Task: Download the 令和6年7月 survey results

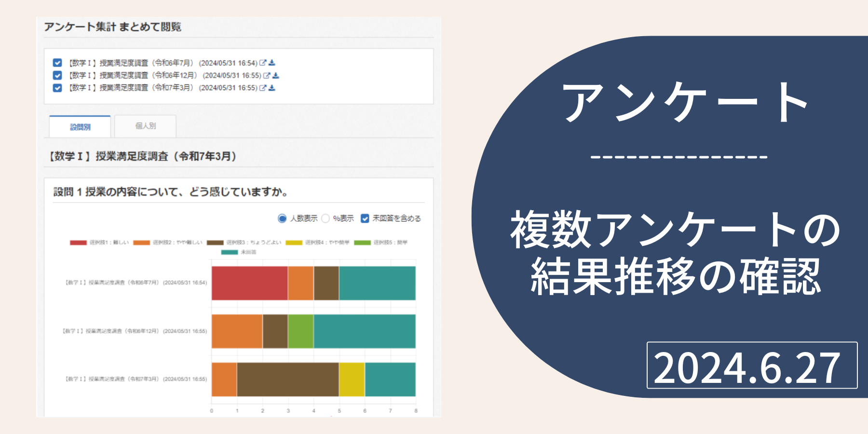Action: (x=272, y=63)
